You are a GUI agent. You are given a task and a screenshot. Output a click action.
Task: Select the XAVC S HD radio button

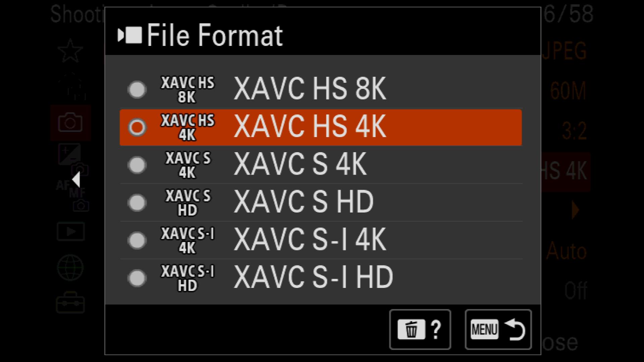137,202
